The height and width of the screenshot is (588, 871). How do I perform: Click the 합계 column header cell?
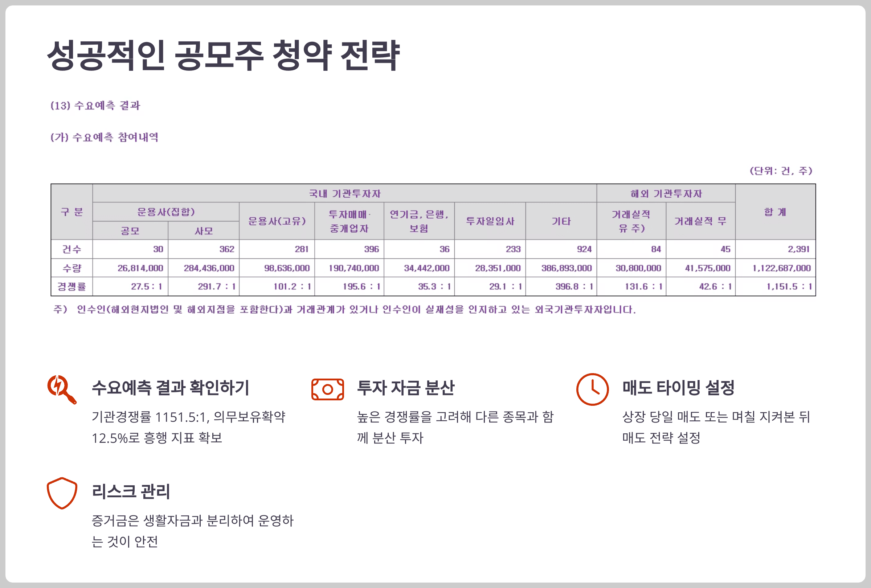[x=775, y=212]
